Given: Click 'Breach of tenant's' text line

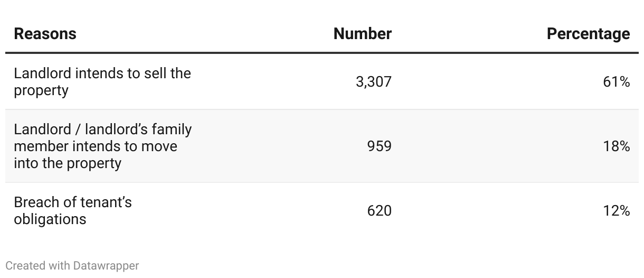Looking at the screenshot, I should pyautogui.click(x=73, y=202).
